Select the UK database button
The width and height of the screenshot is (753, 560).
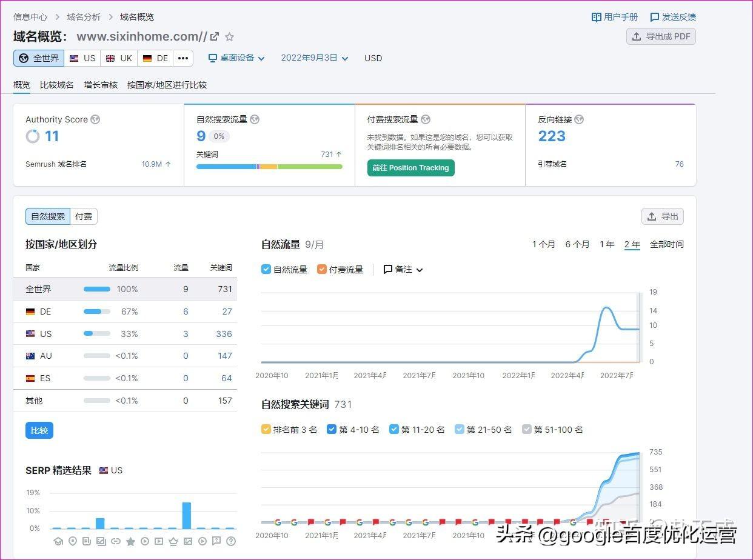tap(119, 58)
